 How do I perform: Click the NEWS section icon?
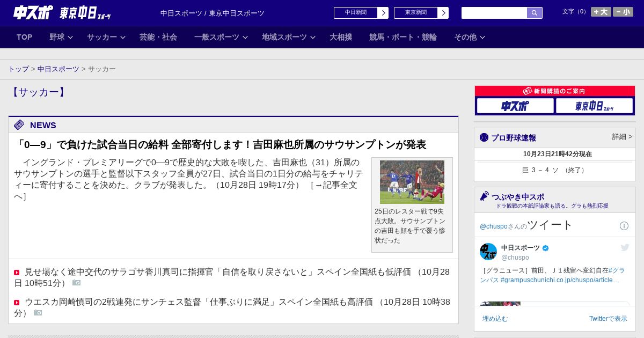click(19, 125)
